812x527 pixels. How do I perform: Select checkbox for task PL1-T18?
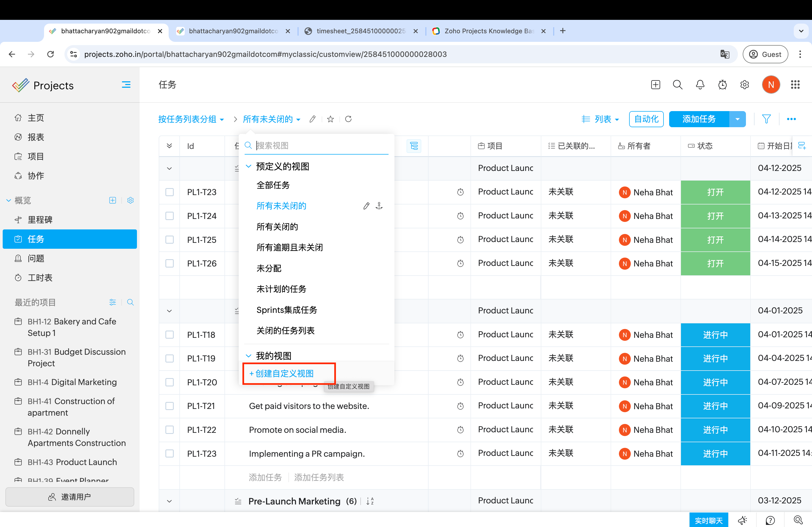(169, 335)
